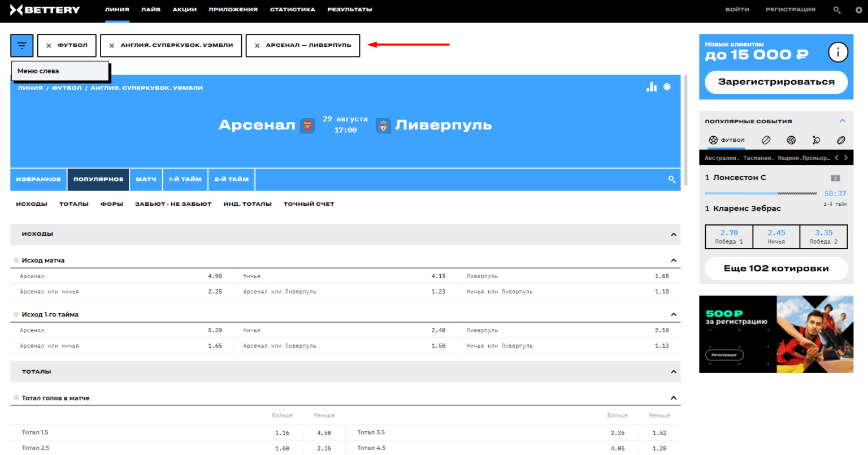Collapse the Популярные события panel
The height and width of the screenshot is (455, 868).
[x=842, y=121]
